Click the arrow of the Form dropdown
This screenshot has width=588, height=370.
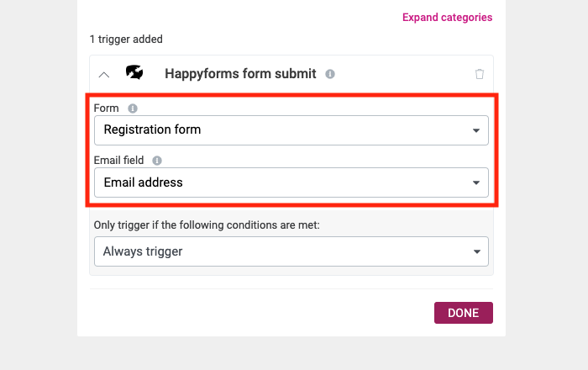click(476, 130)
